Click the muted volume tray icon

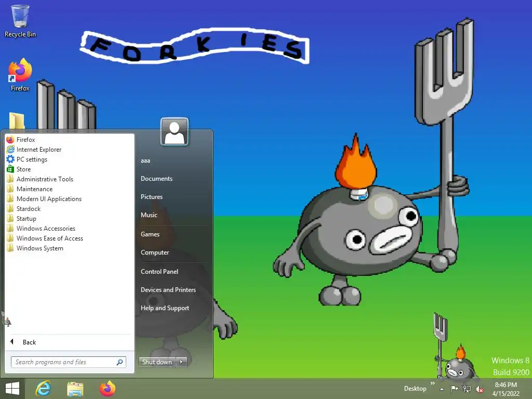coord(480,389)
